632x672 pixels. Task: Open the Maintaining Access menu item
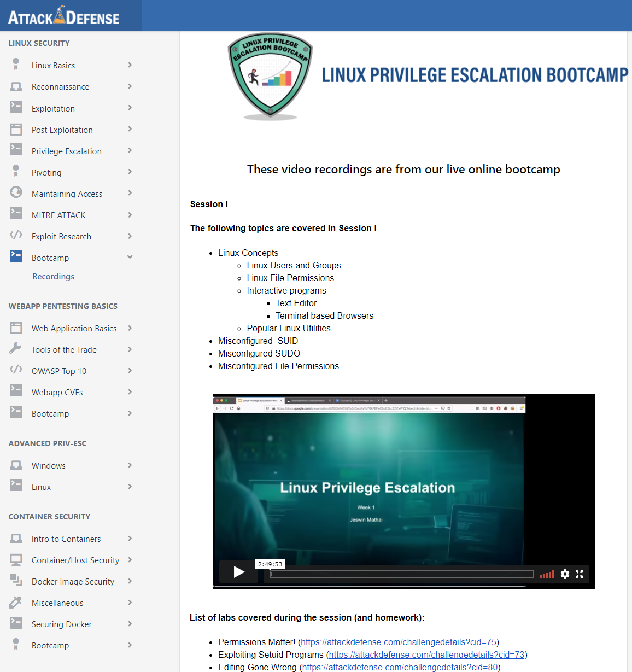click(67, 194)
